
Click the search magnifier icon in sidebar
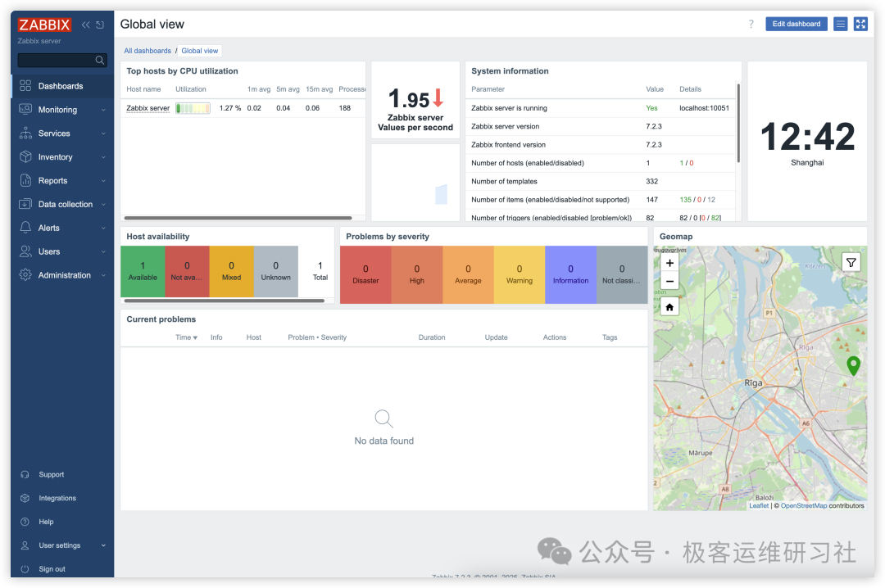click(100, 60)
